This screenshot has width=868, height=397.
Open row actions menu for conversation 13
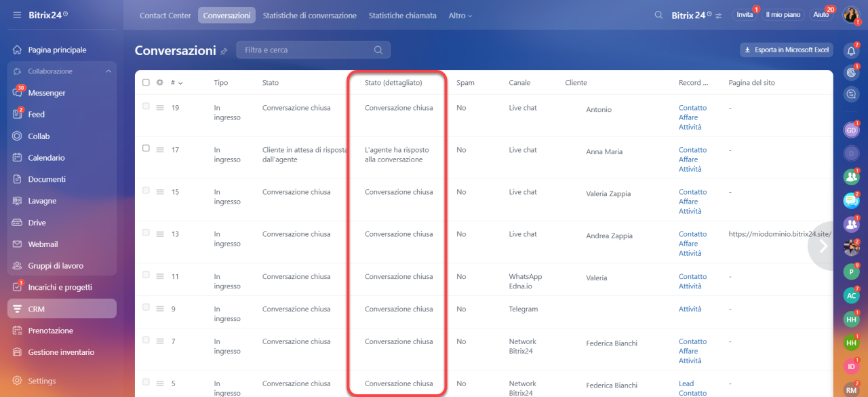[161, 234]
